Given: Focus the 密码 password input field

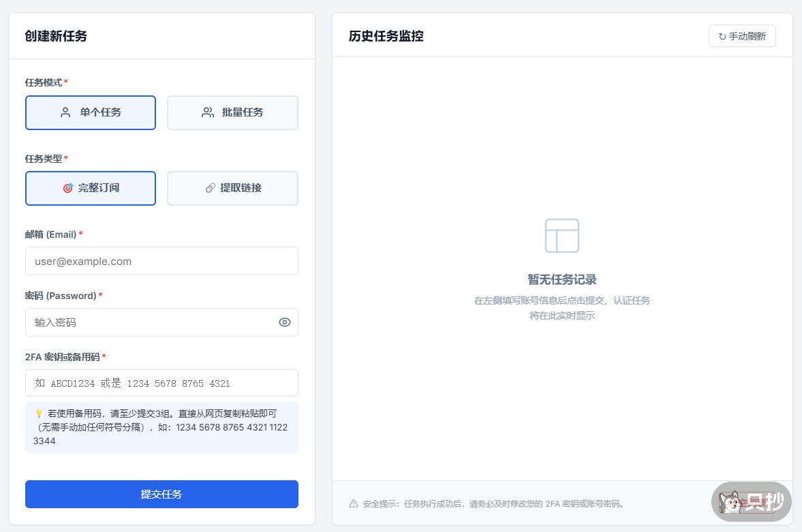Looking at the screenshot, I should [161, 322].
